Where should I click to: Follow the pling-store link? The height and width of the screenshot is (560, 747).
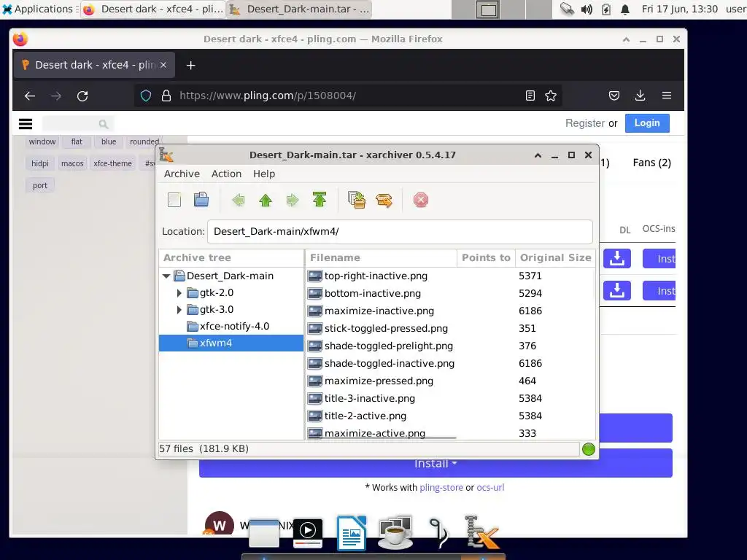pos(441,488)
